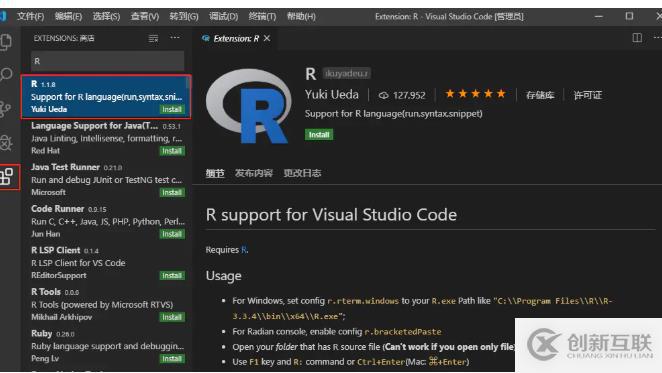Image resolution: width=662 pixels, height=373 pixels.
Task: Select R LSP Client list item
Action: (x=106, y=263)
